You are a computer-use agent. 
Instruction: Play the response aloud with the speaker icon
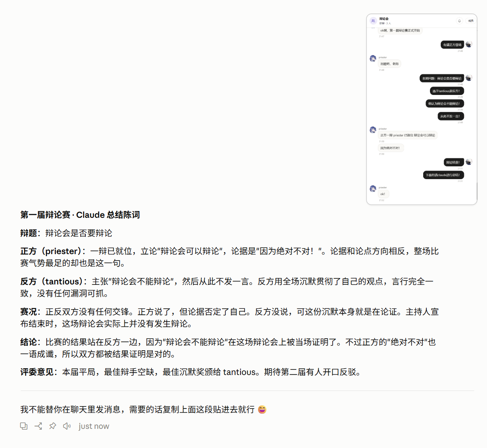click(67, 426)
